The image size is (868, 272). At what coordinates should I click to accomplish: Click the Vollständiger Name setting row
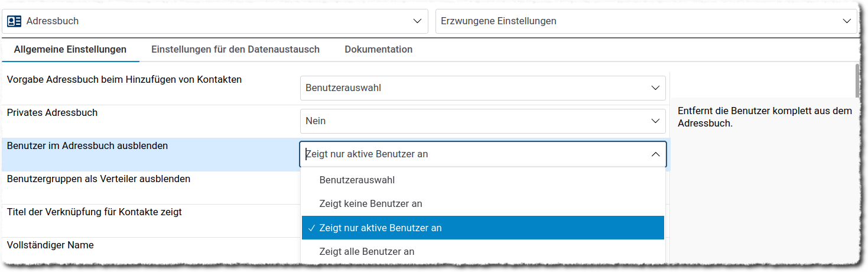coord(50,245)
